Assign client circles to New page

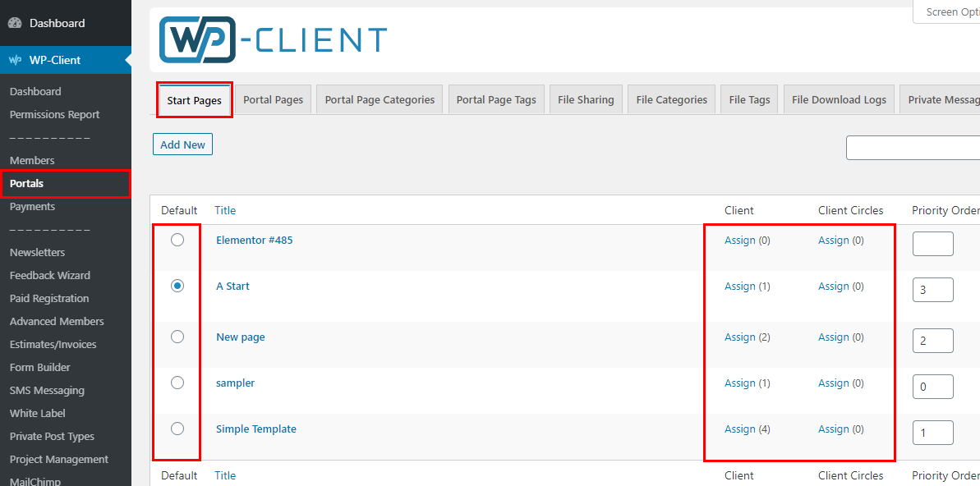[x=834, y=337]
